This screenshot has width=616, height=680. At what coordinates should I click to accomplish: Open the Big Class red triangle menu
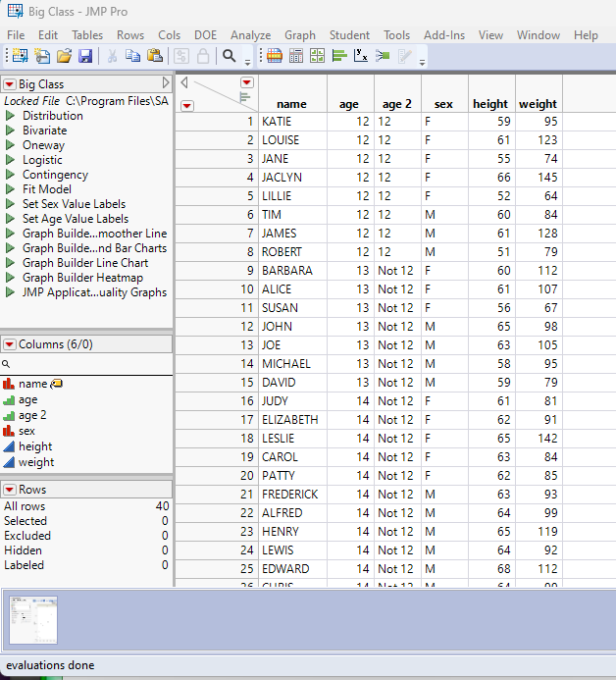10,84
